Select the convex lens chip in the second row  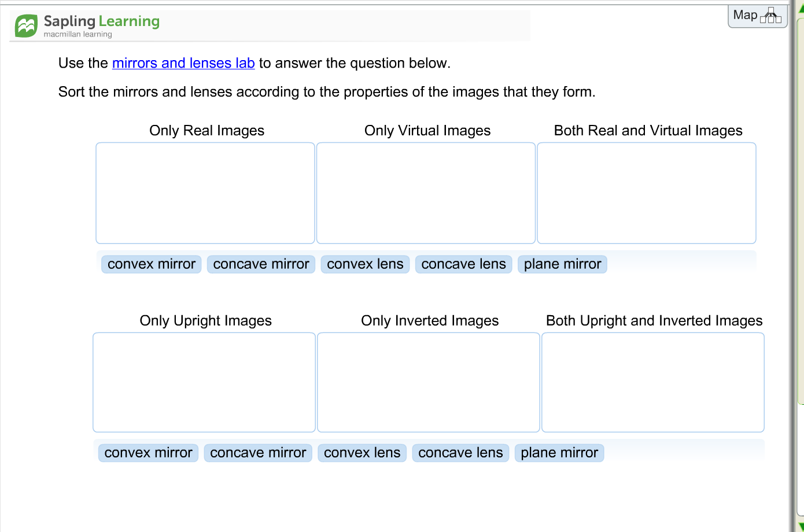[x=362, y=453]
